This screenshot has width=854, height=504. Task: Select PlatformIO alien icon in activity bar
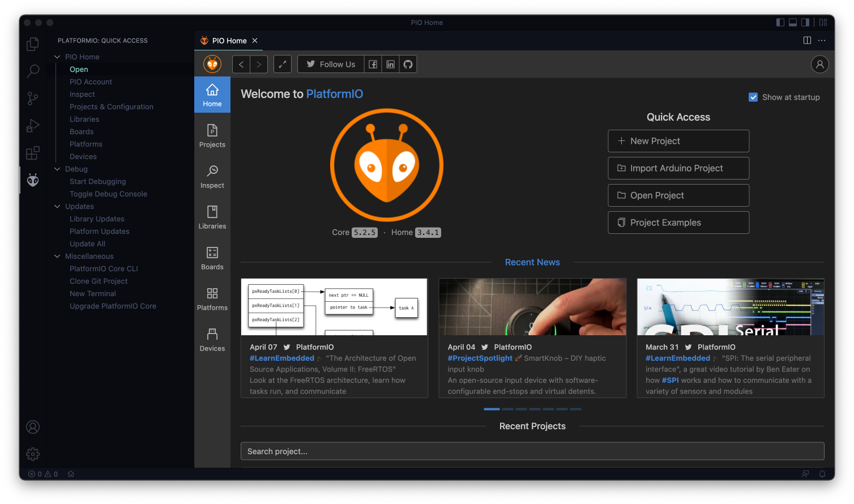(33, 180)
